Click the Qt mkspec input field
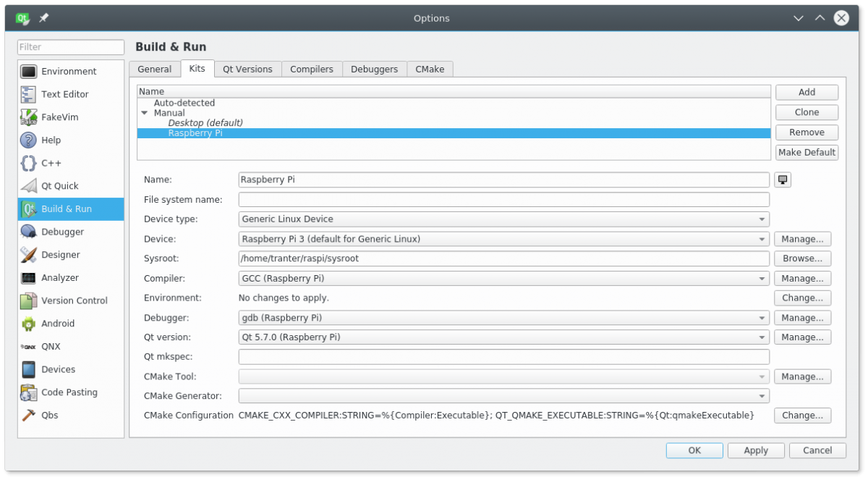Screen dimensions: 868x480 [x=503, y=357]
